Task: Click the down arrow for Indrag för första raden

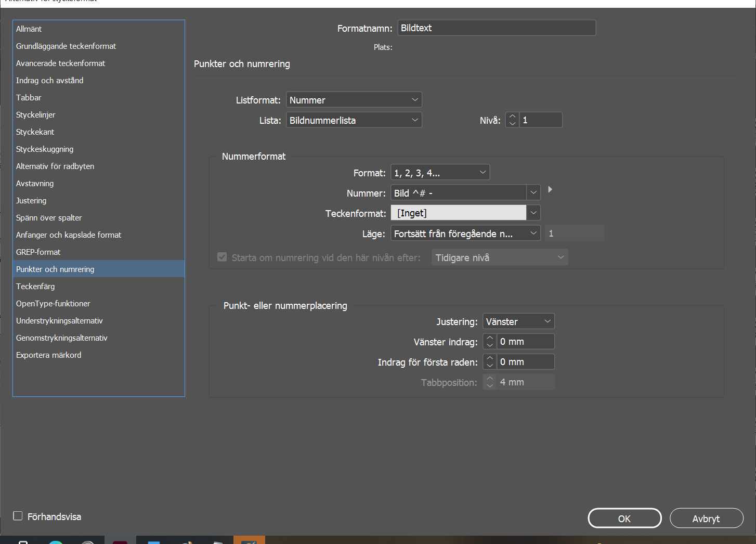Action: 489,365
